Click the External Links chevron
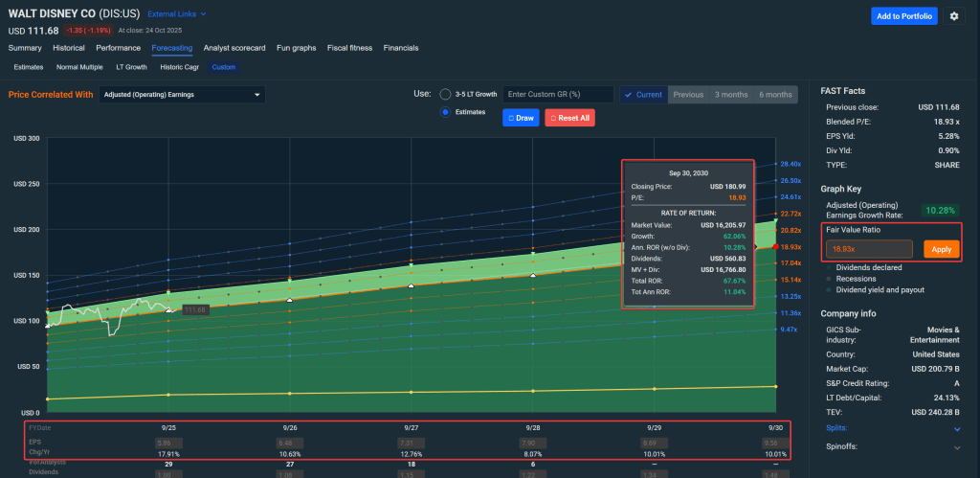This screenshot has width=980, height=478. 203,14
